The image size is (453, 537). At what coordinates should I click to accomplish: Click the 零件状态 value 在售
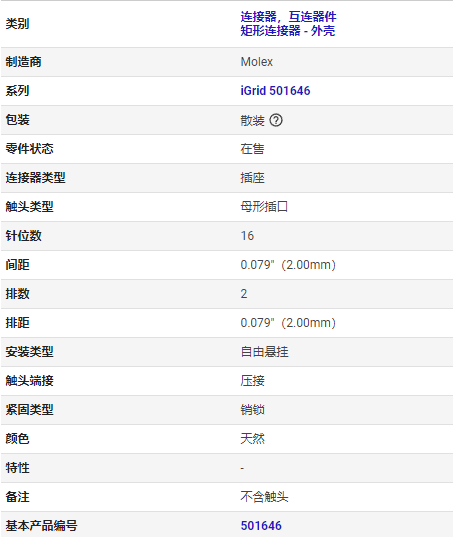point(252,149)
